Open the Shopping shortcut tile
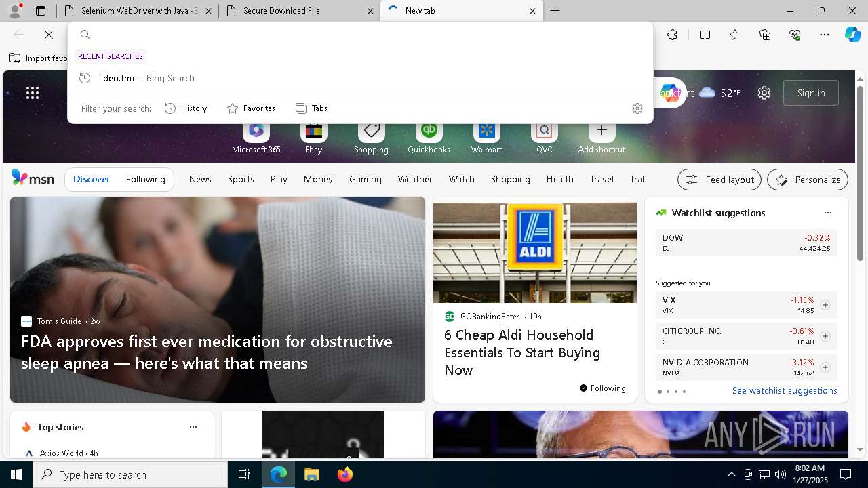This screenshot has height=488, width=868. point(371,138)
